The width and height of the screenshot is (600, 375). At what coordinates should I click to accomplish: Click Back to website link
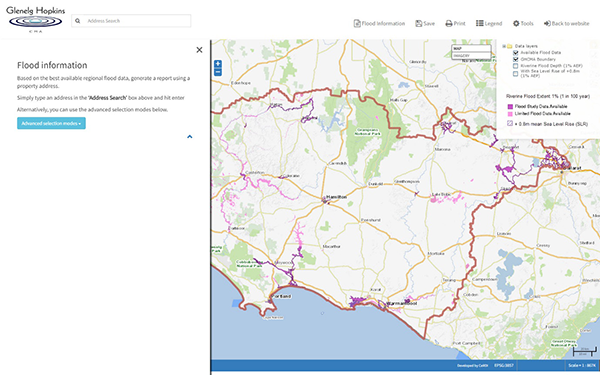click(567, 23)
